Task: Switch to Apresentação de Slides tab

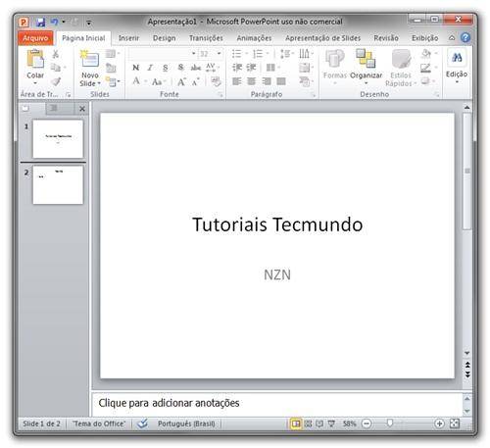Action: point(322,38)
